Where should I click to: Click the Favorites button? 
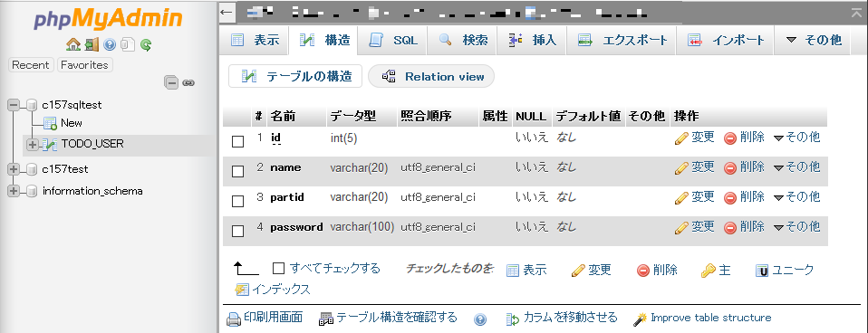(x=84, y=65)
